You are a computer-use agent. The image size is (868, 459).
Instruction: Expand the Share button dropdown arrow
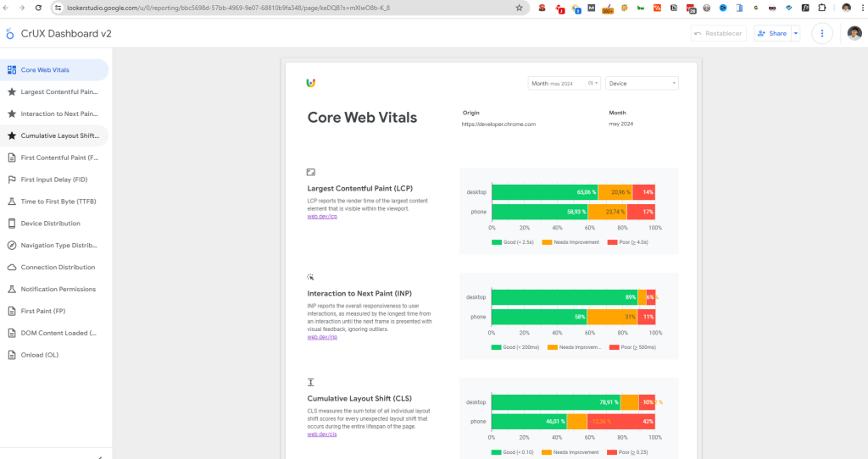(x=795, y=33)
